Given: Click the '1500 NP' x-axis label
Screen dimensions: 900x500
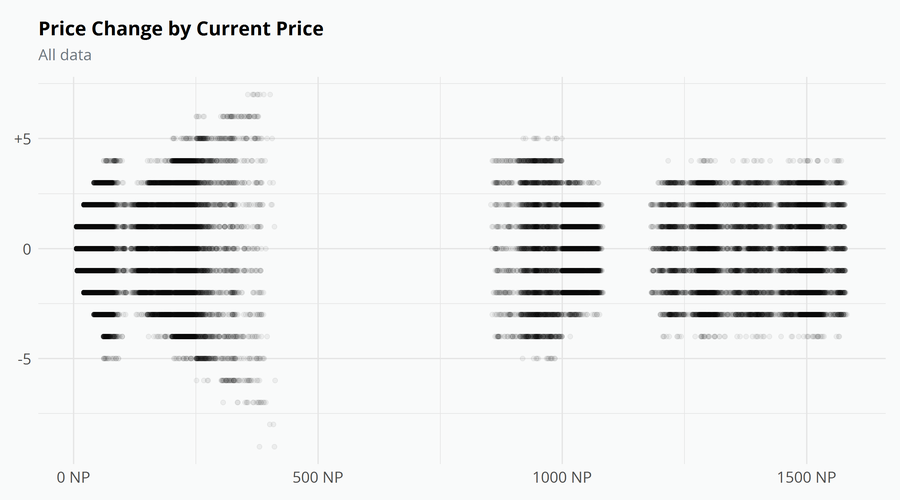Looking at the screenshot, I should pyautogui.click(x=806, y=477).
